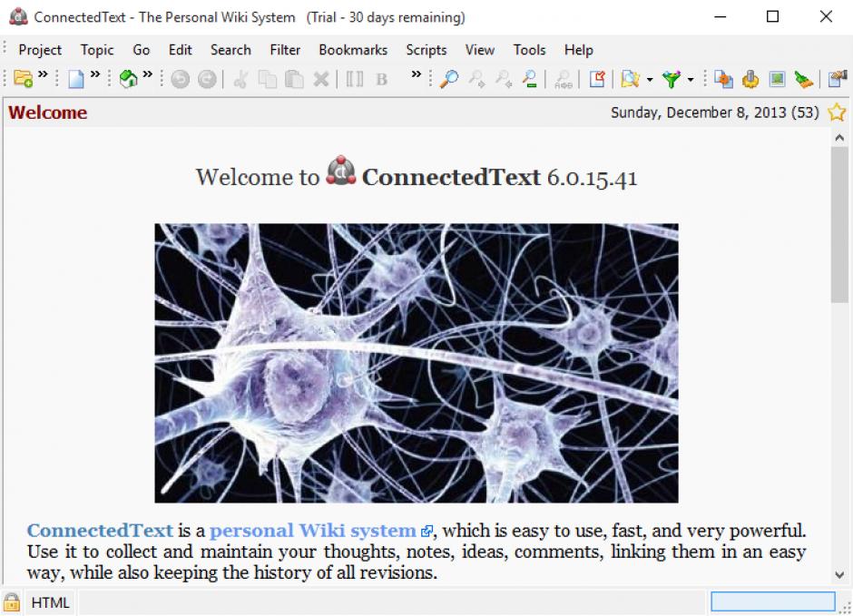Create a new topic with the blank page icon
The width and height of the screenshot is (853, 616).
(75, 79)
